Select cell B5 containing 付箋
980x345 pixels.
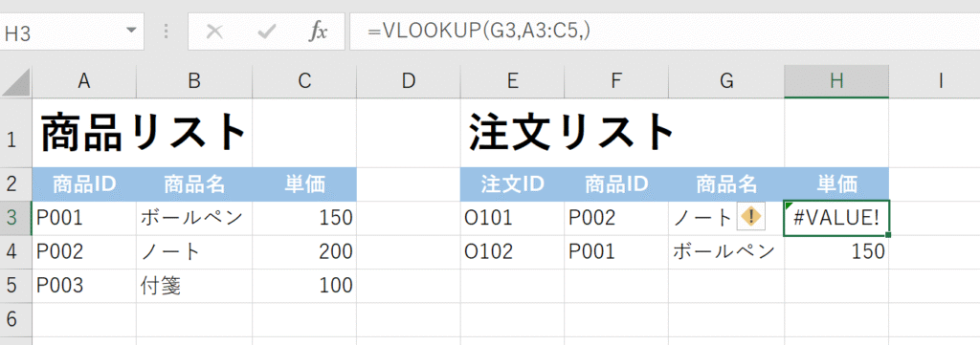click(194, 285)
